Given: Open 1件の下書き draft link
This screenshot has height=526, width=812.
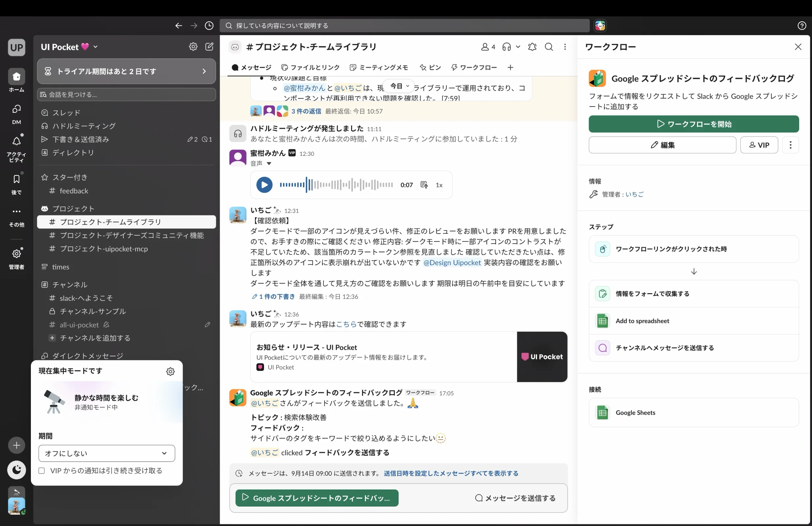Looking at the screenshot, I should pos(273,297).
